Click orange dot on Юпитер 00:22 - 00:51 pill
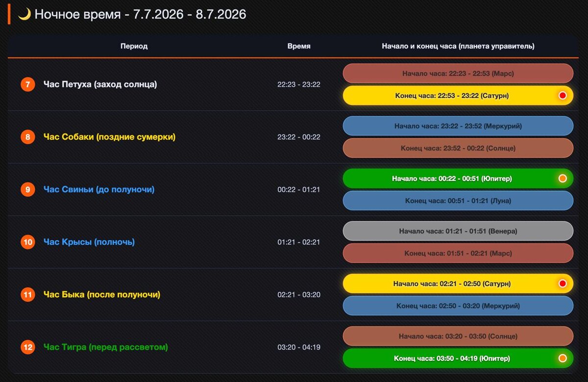 coord(563,178)
